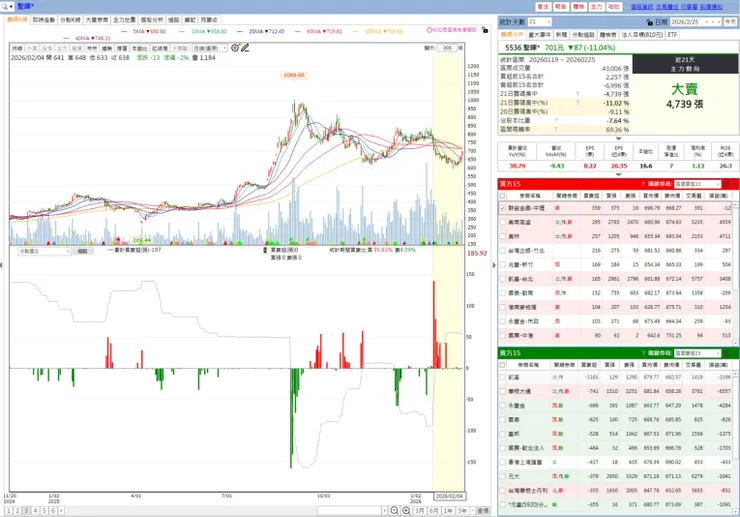Open the 重大事件 tab
The width and height of the screenshot is (740, 517).
[539, 35]
